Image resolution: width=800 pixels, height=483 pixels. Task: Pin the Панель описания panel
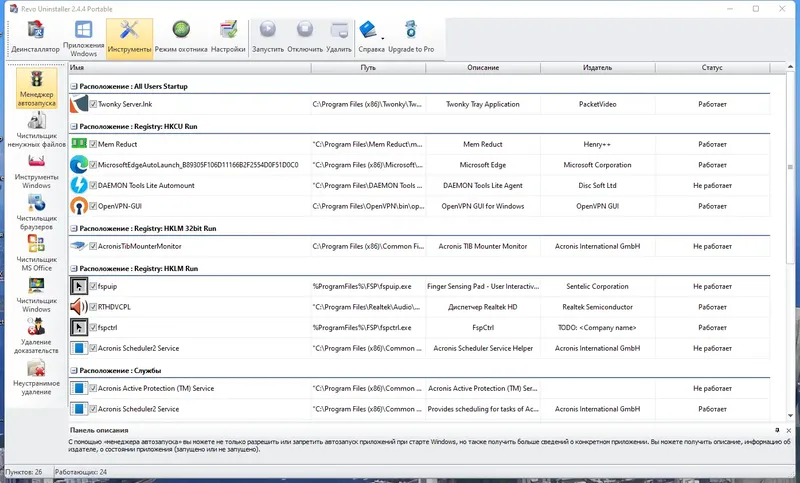pyautogui.click(x=777, y=430)
